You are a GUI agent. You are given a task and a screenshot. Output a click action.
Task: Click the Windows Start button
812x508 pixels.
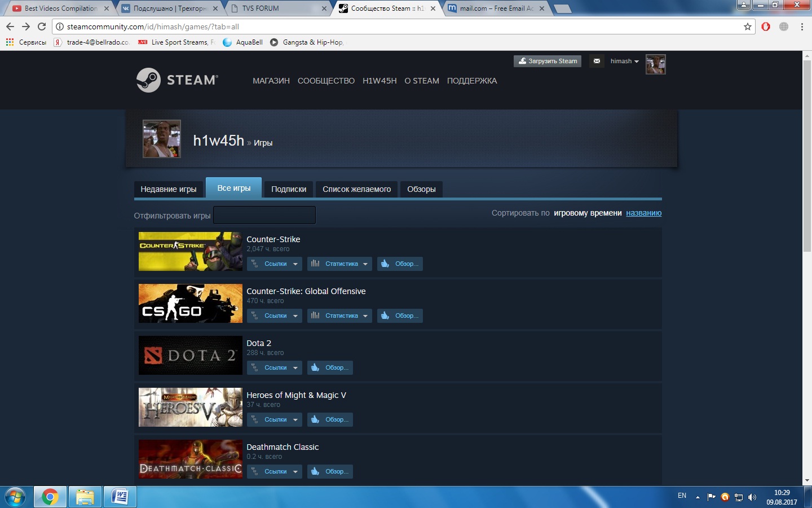[15, 497]
